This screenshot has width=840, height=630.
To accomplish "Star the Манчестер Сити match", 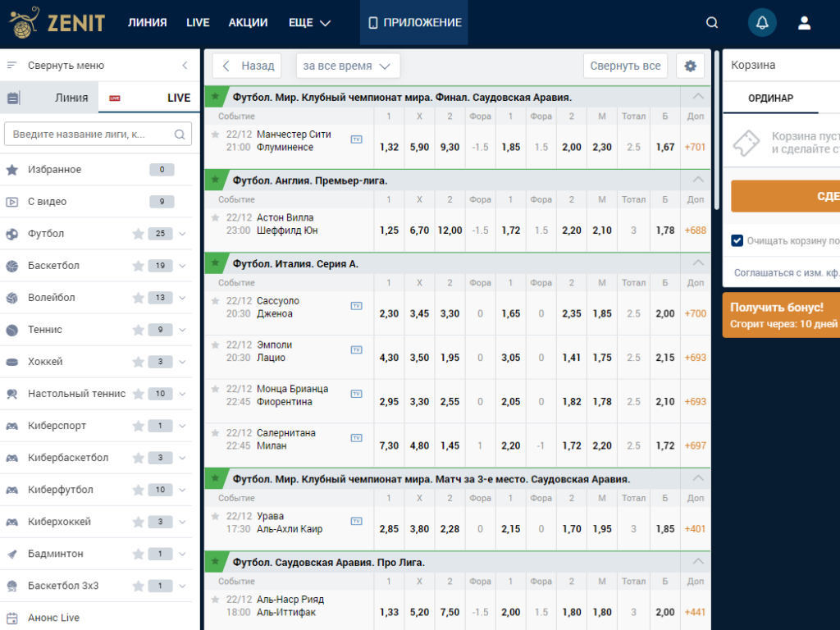I will pos(216,135).
